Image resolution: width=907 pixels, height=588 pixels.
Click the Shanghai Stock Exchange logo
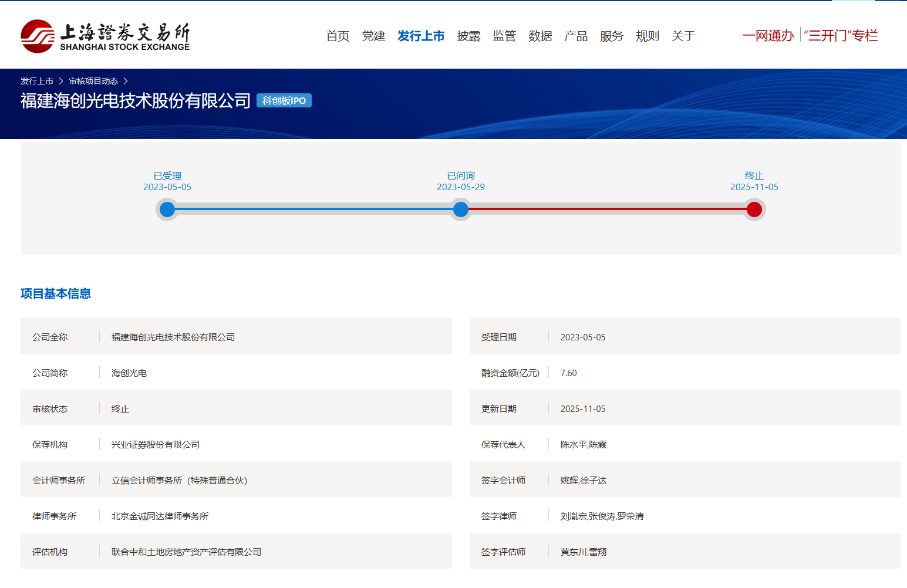pos(105,36)
